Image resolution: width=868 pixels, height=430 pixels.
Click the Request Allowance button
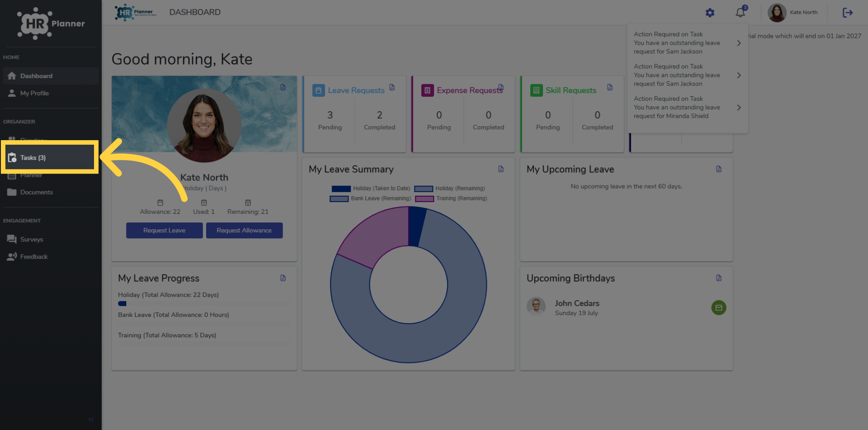244,230
